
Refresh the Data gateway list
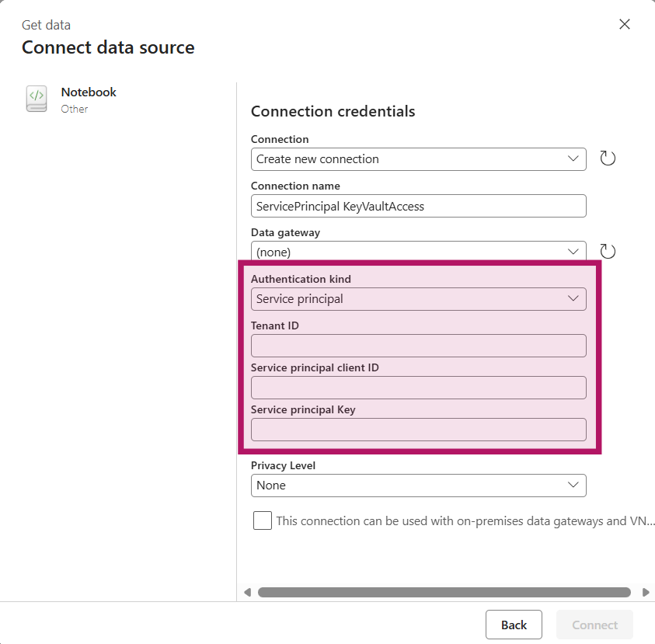click(608, 251)
